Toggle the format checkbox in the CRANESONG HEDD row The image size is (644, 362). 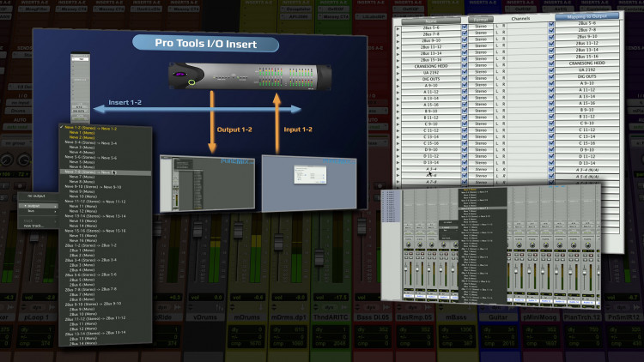465,66
